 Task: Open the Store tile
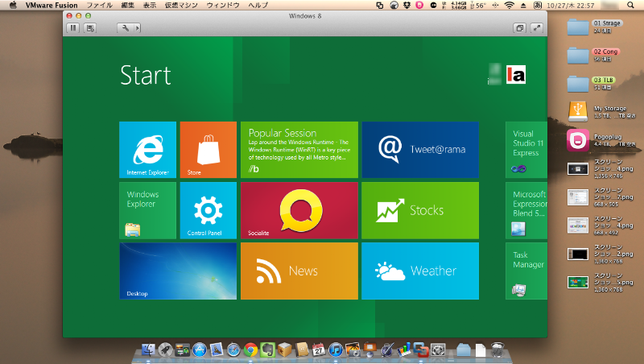click(x=208, y=150)
